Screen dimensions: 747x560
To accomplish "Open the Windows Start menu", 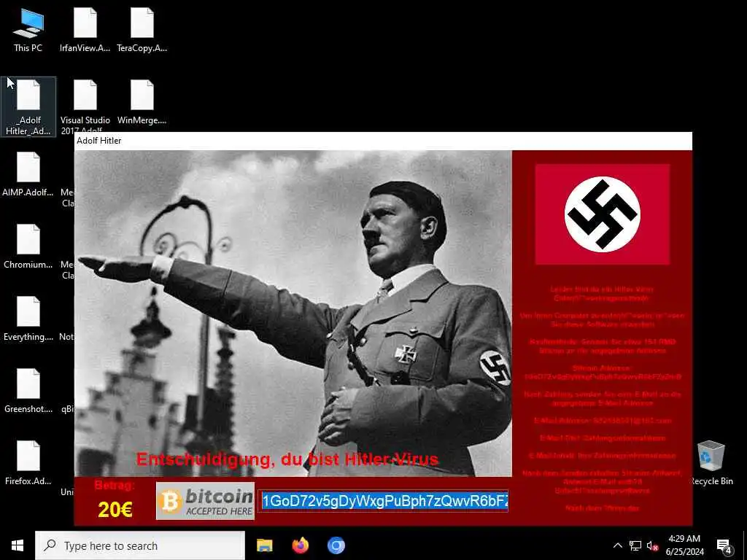I will point(18,545).
